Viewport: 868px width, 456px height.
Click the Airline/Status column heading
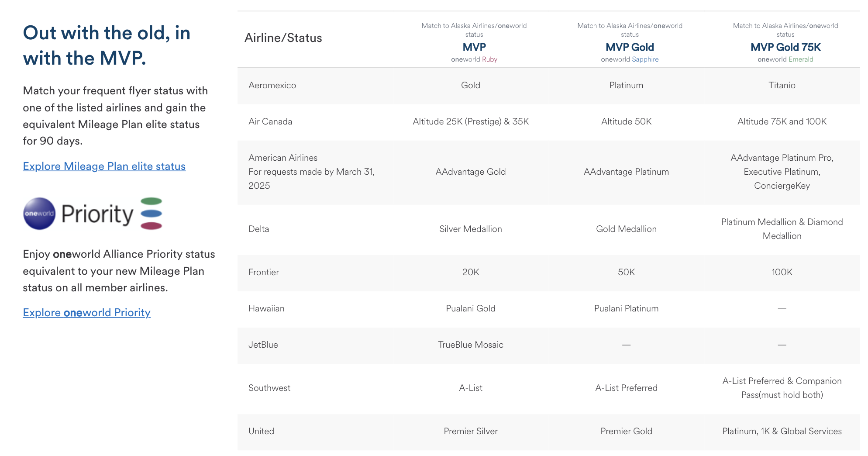283,38
